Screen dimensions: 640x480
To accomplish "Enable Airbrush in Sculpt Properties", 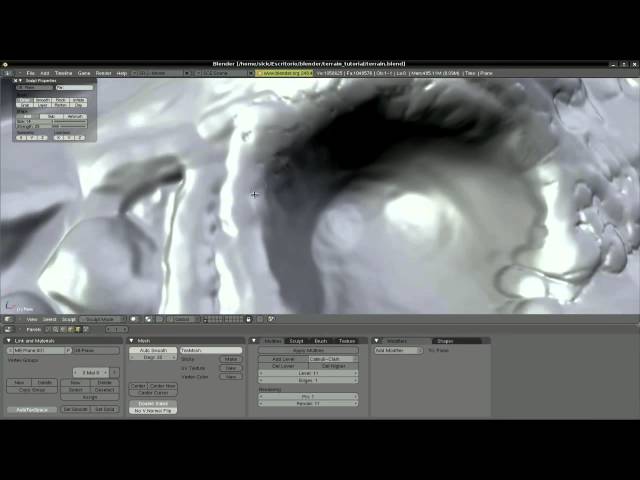I will coord(75,116).
